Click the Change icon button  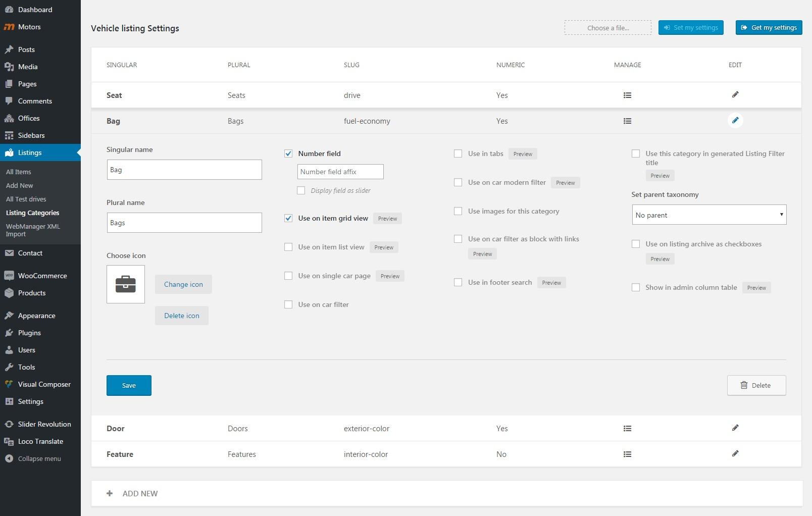point(183,284)
